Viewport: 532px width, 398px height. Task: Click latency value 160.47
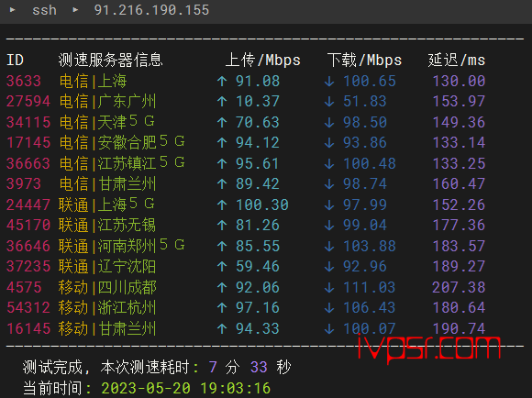(459, 184)
